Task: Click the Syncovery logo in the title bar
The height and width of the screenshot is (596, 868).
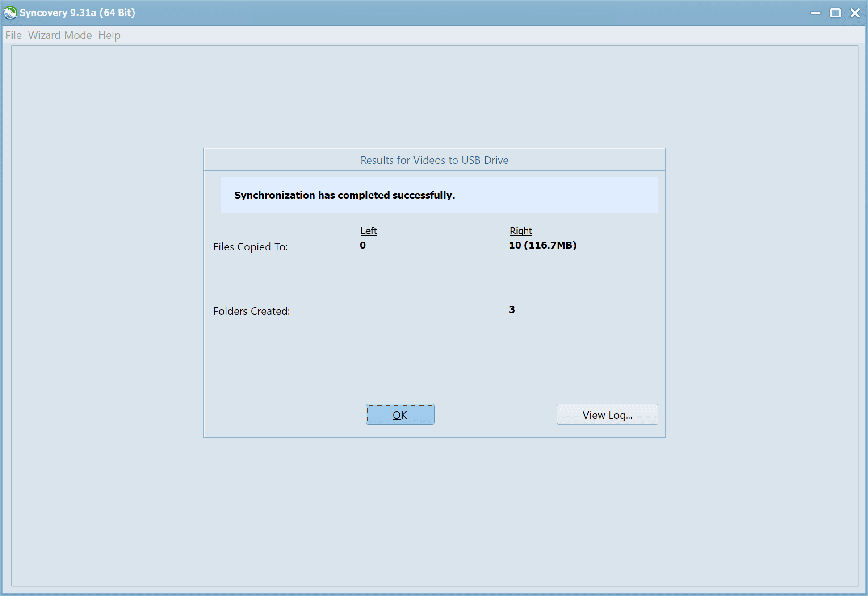Action: click(x=10, y=13)
